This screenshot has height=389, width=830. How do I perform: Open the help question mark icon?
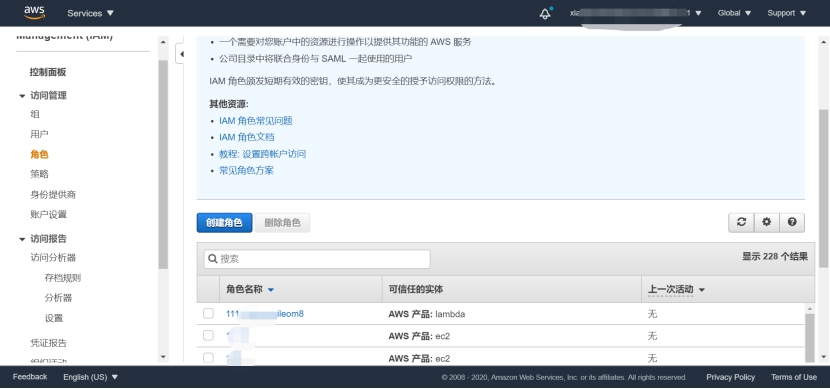792,222
